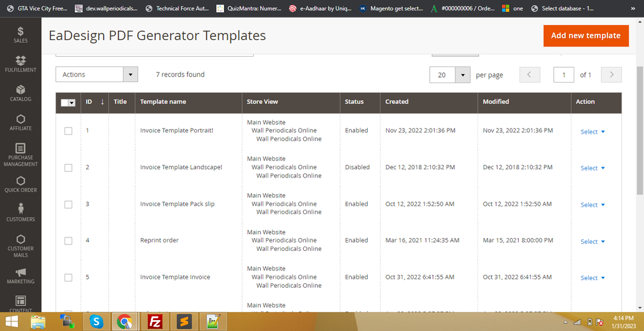This screenshot has width=644, height=331.
Task: Open the Catalog sidebar icon
Action: click(21, 91)
